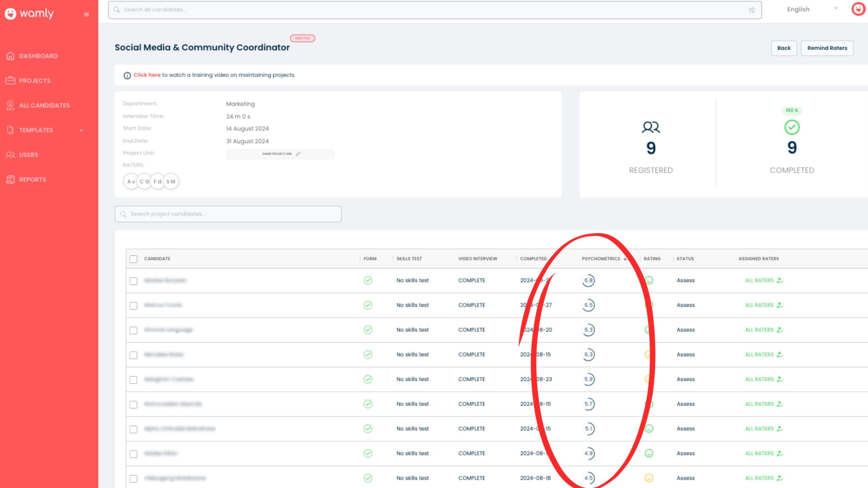Click ALL RATERS link in 5.9 row
The height and width of the screenshot is (488, 868).
coord(759,379)
